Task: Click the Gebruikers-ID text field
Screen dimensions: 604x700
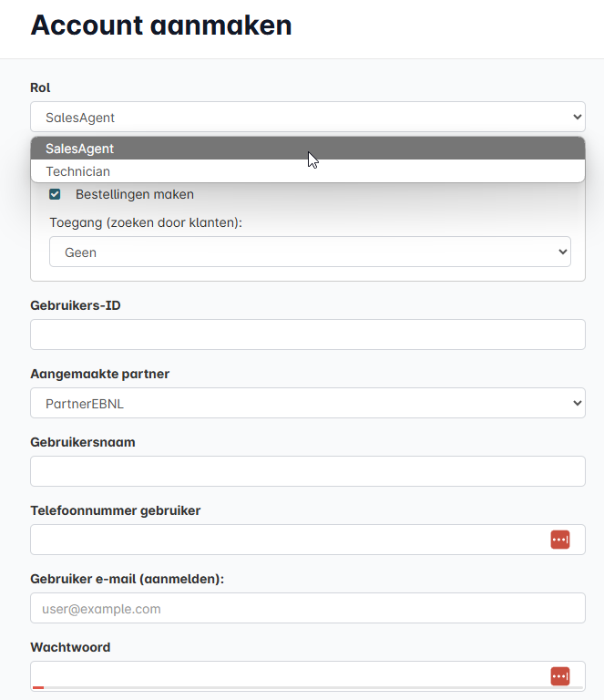Action: pos(307,335)
